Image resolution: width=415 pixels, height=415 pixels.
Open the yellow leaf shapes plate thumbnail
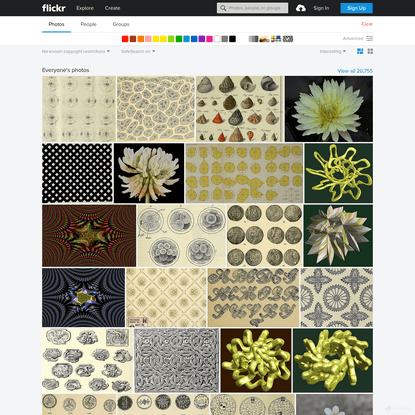(244, 173)
